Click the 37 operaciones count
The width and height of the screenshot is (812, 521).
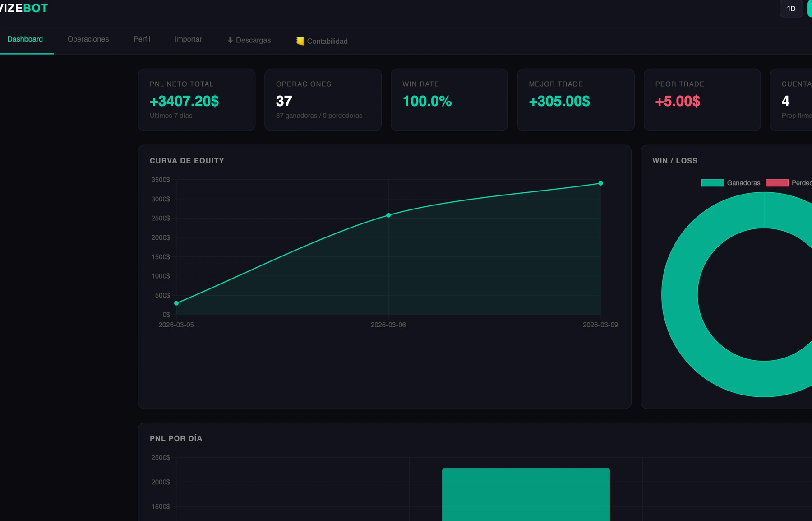pyautogui.click(x=284, y=101)
